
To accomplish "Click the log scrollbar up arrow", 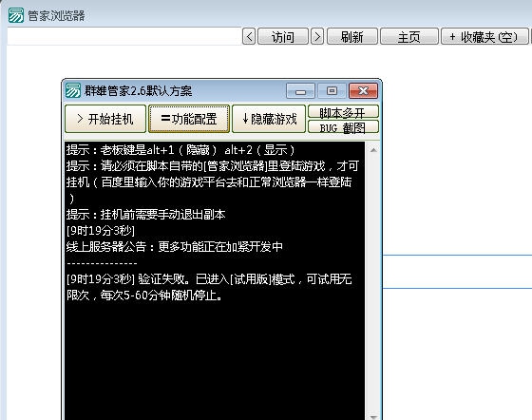I will [x=373, y=149].
